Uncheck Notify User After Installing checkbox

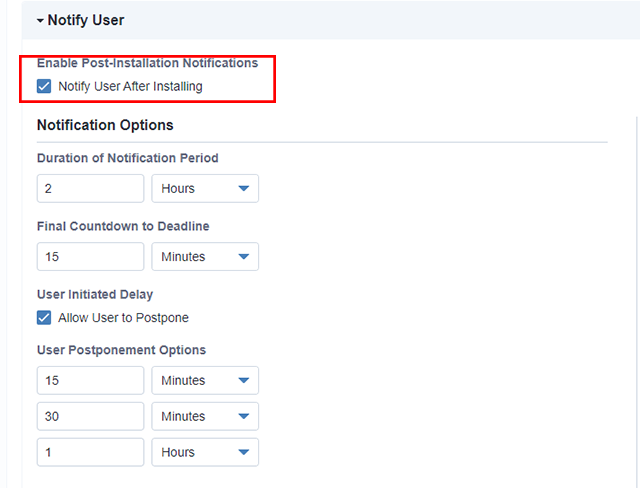coord(44,87)
